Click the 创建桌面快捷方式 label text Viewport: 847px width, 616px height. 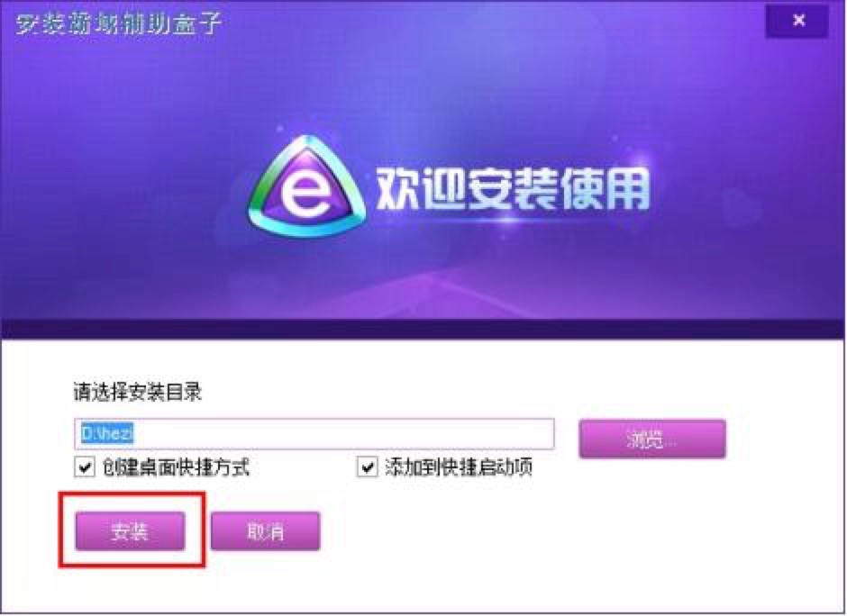click(x=176, y=467)
